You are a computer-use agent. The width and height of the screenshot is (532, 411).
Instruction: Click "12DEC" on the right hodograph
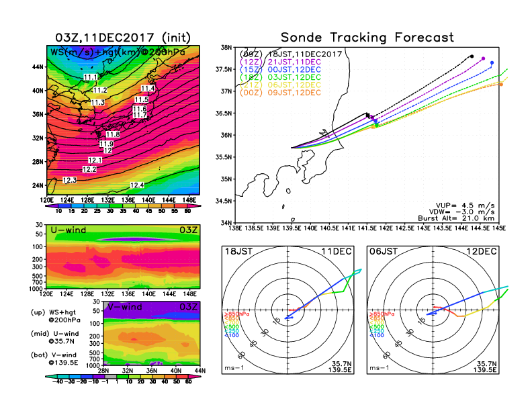pos(482,251)
